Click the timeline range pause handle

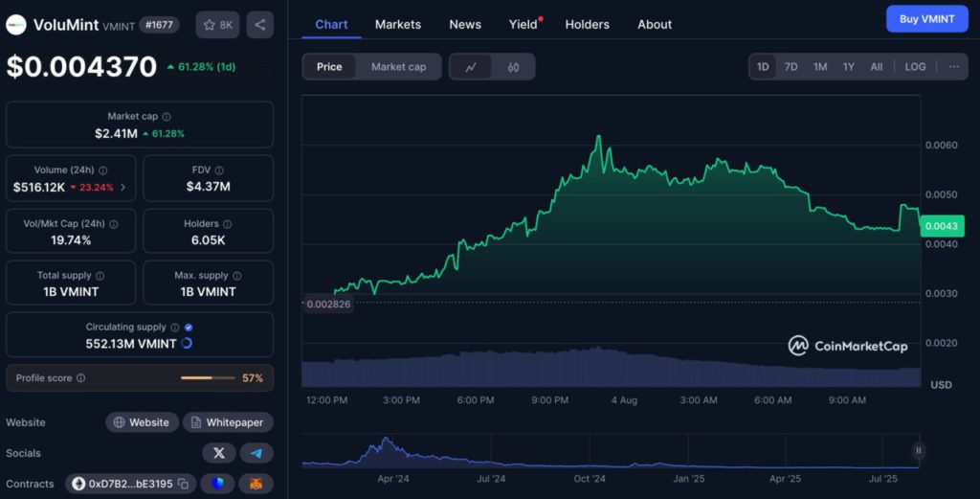[x=918, y=450]
